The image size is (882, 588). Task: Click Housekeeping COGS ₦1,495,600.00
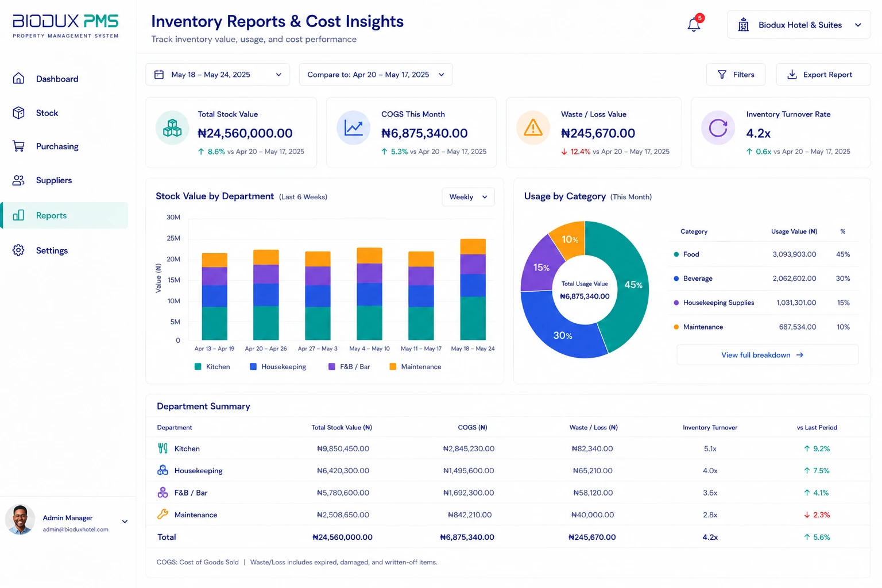click(469, 470)
